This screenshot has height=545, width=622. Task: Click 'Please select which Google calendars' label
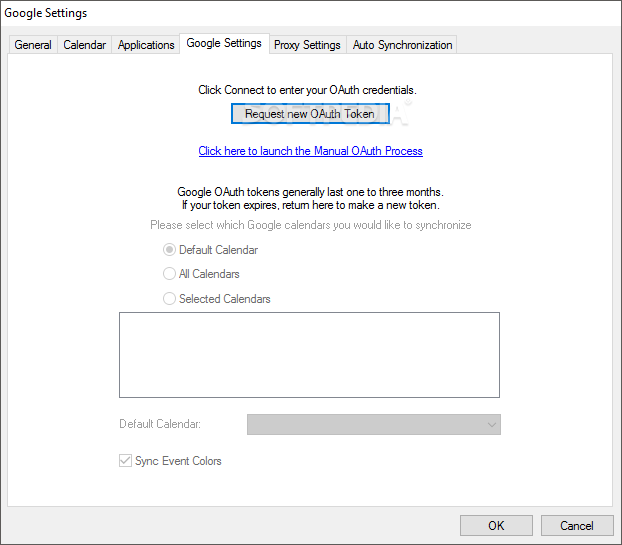[x=311, y=225]
